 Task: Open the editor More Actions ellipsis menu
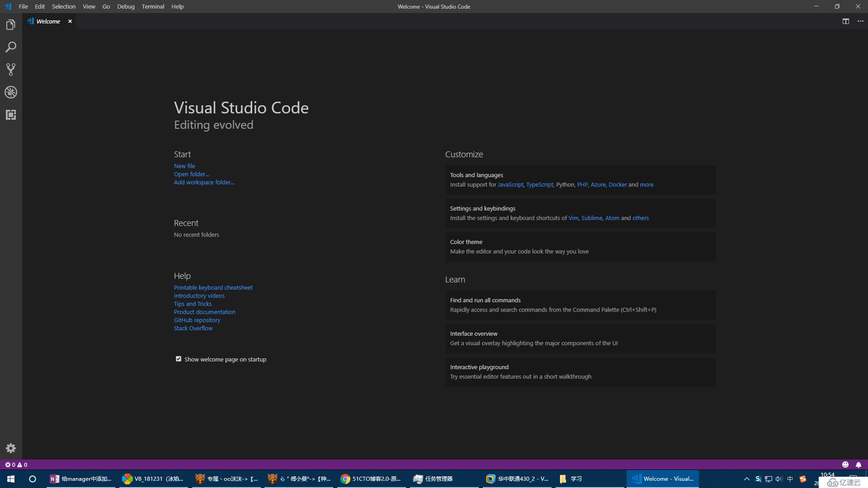[x=860, y=21]
